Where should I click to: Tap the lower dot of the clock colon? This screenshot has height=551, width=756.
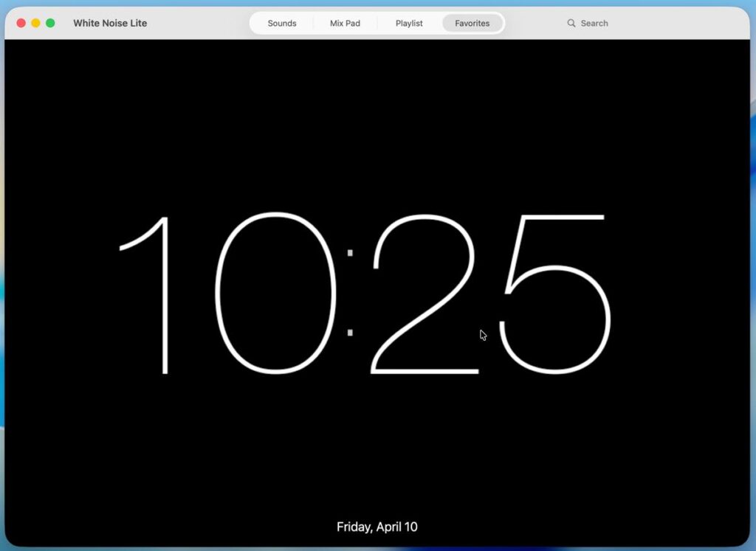point(350,333)
